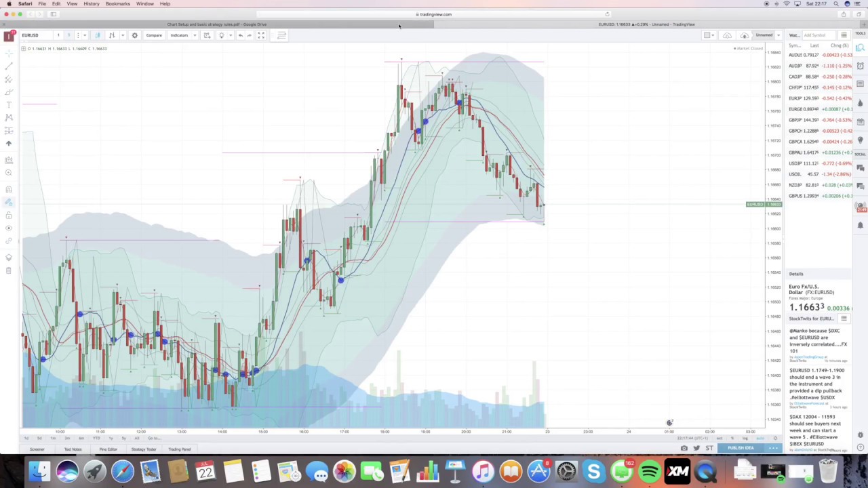Select the trend line drawing tool

click(x=9, y=66)
